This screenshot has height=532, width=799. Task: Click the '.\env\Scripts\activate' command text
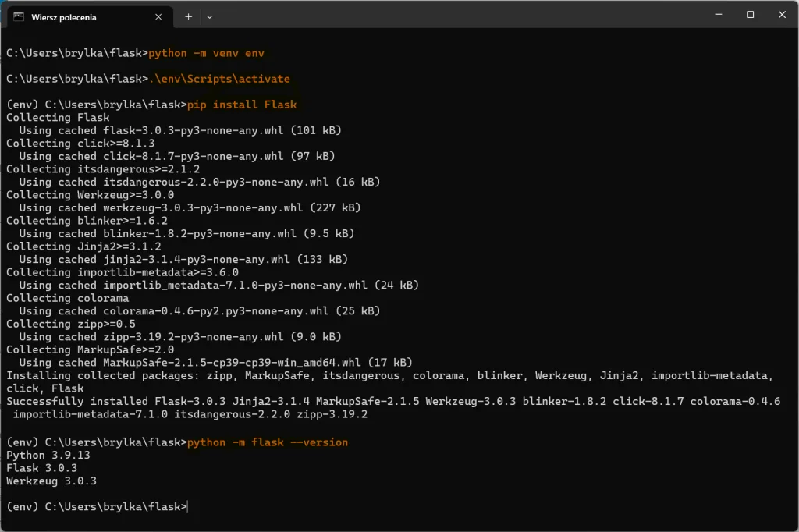pos(219,79)
